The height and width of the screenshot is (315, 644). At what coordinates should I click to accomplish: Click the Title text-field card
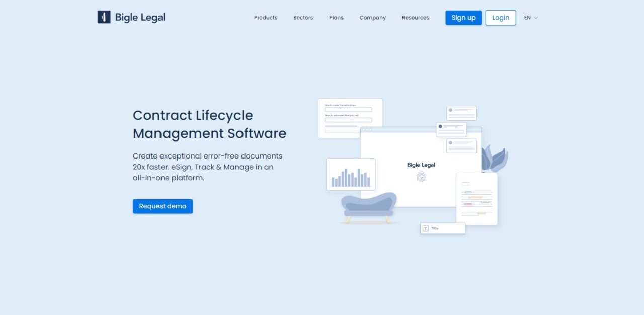coord(443,228)
